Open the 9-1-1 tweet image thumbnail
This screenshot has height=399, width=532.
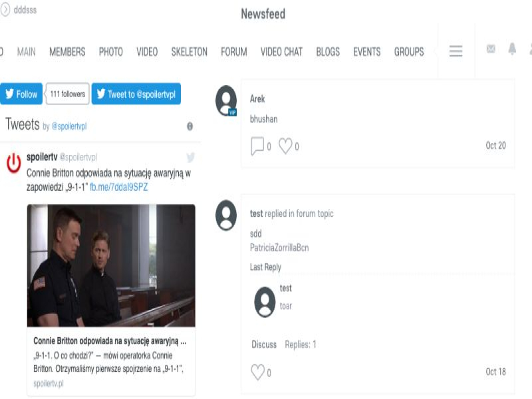tap(111, 265)
